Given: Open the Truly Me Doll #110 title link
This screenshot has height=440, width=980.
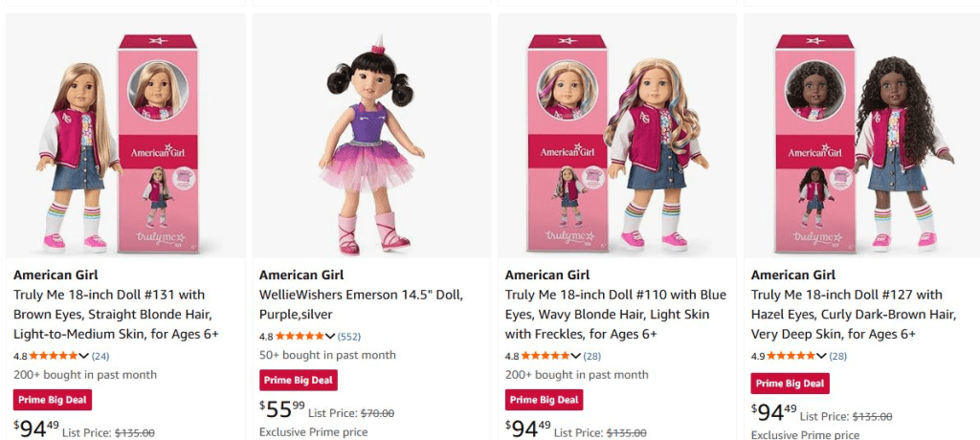Looking at the screenshot, I should tap(608, 314).
